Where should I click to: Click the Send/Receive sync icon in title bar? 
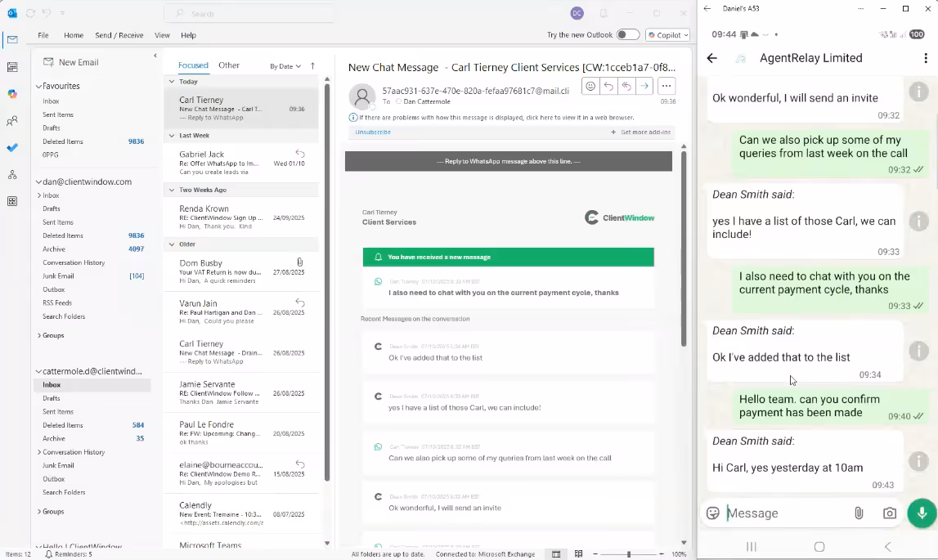[30, 12]
